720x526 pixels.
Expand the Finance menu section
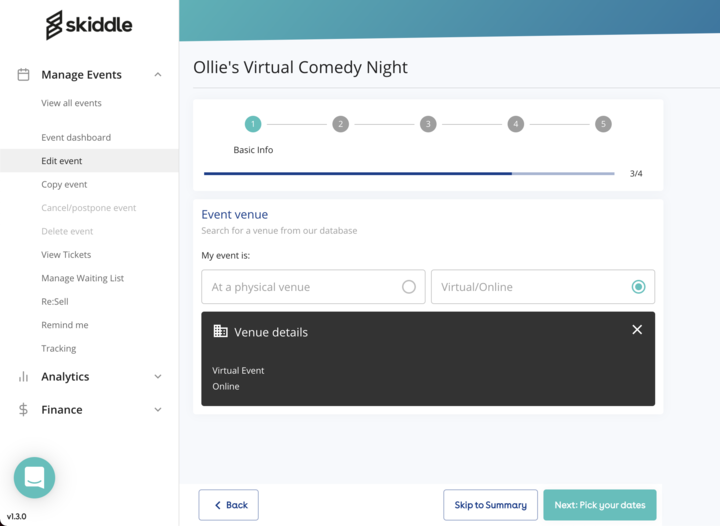coord(157,410)
